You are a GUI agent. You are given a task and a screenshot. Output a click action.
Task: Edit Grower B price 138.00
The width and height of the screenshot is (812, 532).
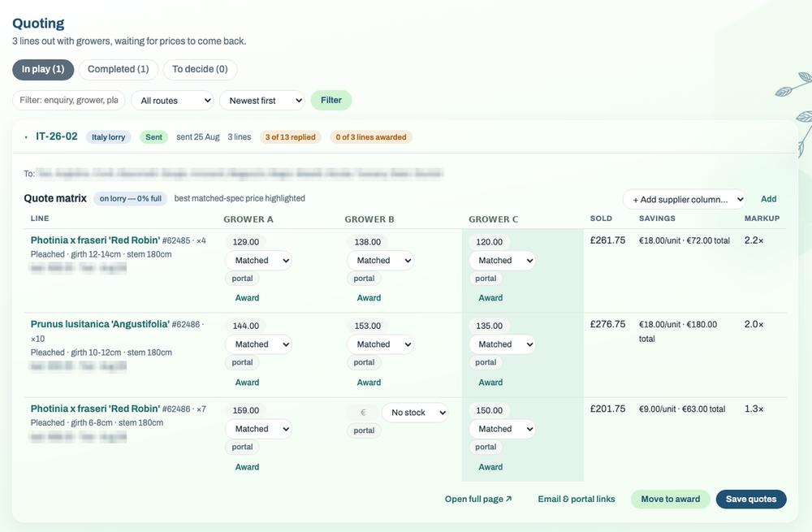(368, 242)
